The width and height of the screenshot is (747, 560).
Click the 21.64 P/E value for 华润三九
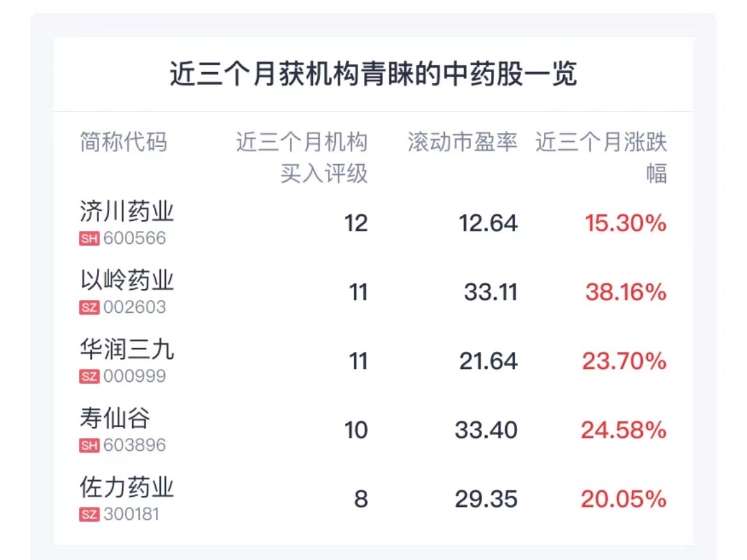tap(488, 361)
